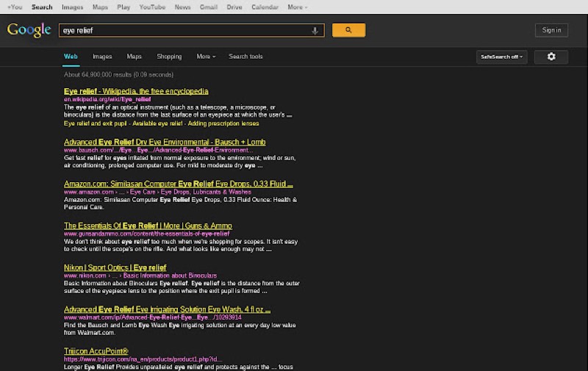Image resolution: width=588 pixels, height=371 pixels.
Task: Open the More menu in top bar
Action: (297, 7)
